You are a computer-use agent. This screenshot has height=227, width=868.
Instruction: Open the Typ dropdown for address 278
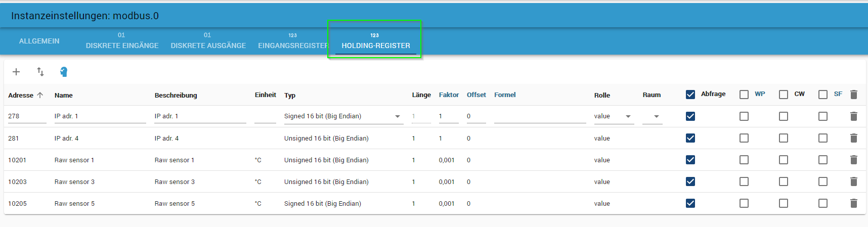[398, 116]
